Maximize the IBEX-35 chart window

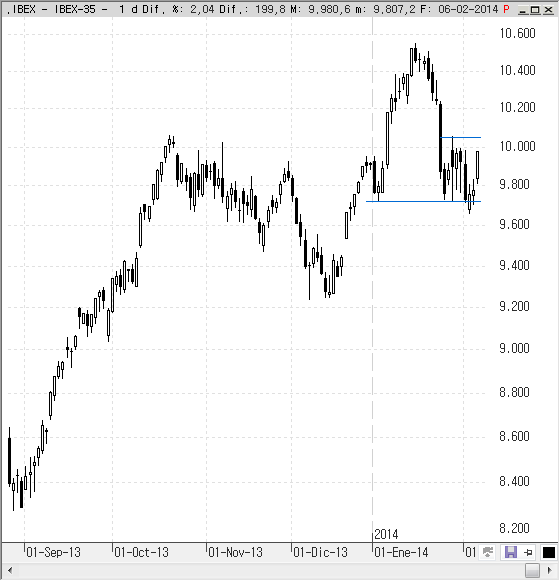535,10
